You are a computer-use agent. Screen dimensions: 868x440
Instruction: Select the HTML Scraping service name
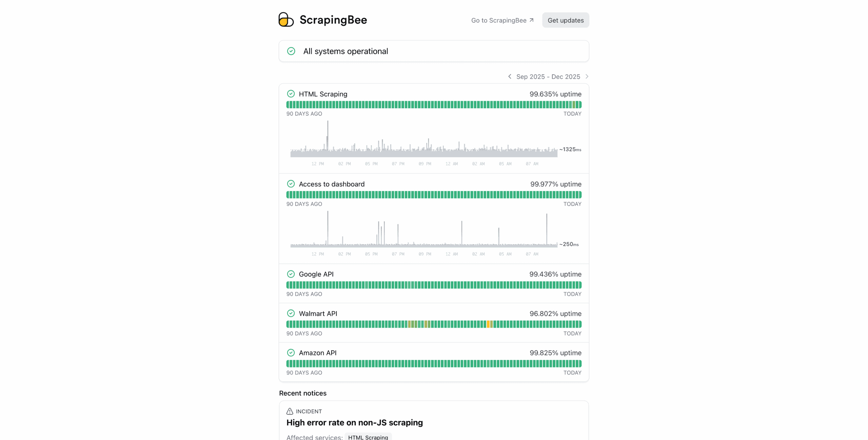(x=323, y=94)
